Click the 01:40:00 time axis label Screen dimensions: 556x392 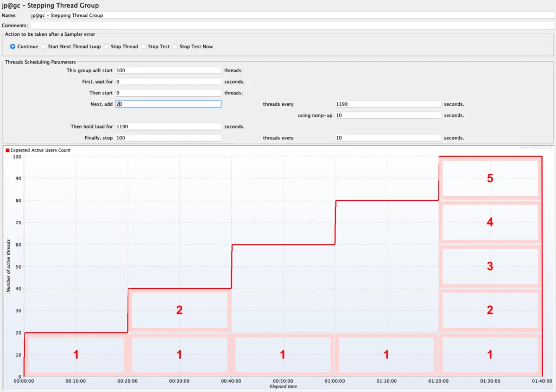[x=542, y=381]
